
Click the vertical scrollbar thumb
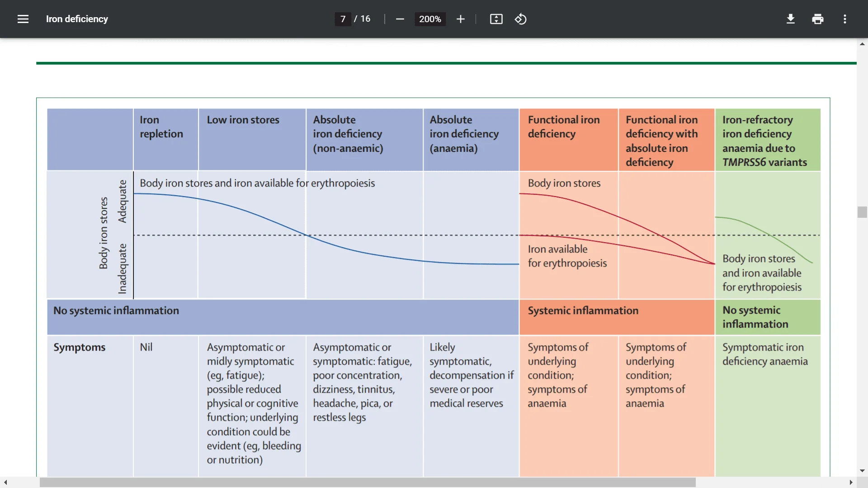coord(862,212)
